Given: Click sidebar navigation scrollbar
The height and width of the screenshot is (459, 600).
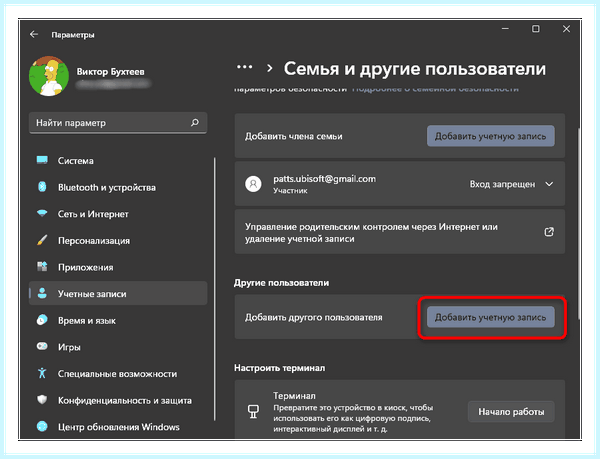Looking at the screenshot, I should click(215, 289).
